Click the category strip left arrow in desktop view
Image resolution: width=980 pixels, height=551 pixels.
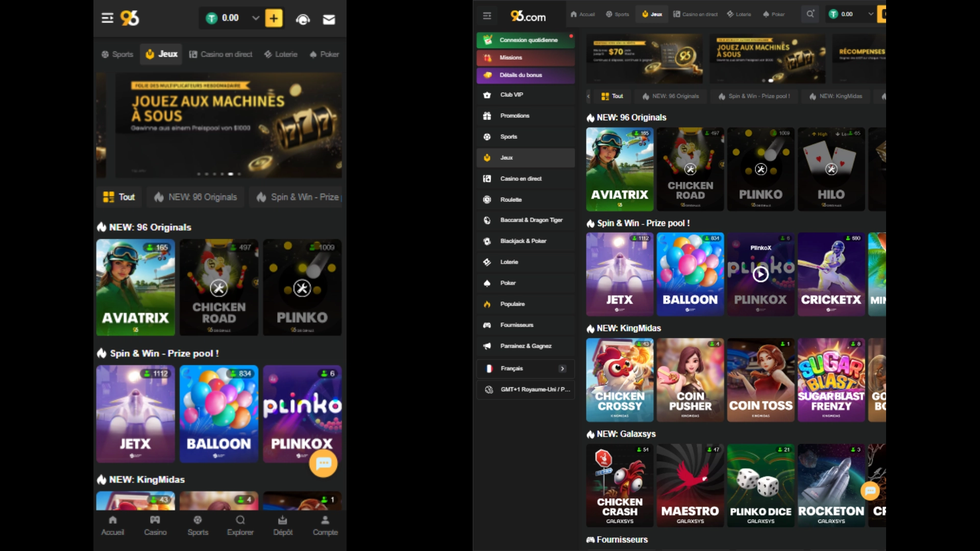(588, 96)
